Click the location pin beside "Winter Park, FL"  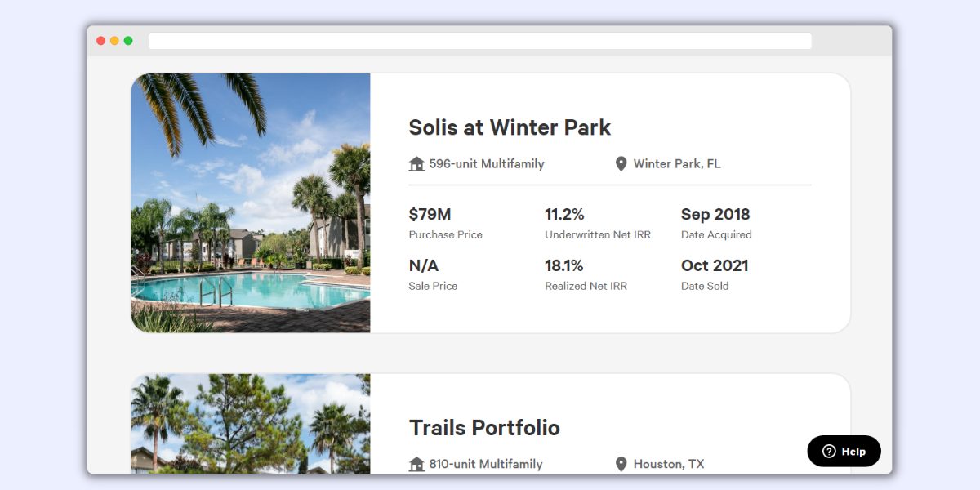[x=621, y=163]
